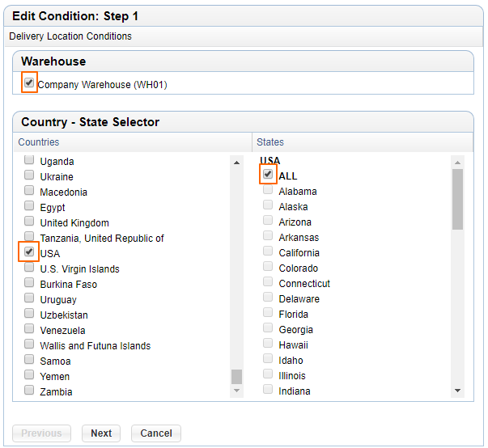Click the countries list scroll-up arrow
The image size is (488, 448).
coord(236,163)
